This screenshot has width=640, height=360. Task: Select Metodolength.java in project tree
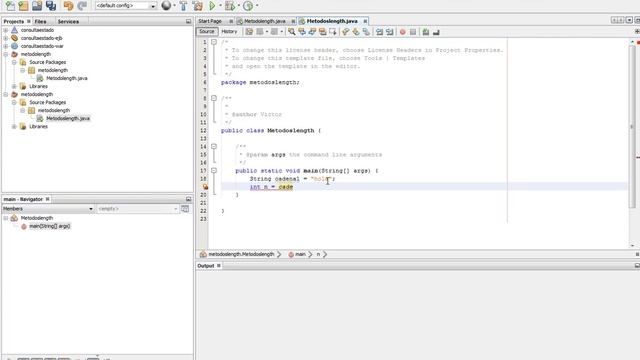coord(67,78)
